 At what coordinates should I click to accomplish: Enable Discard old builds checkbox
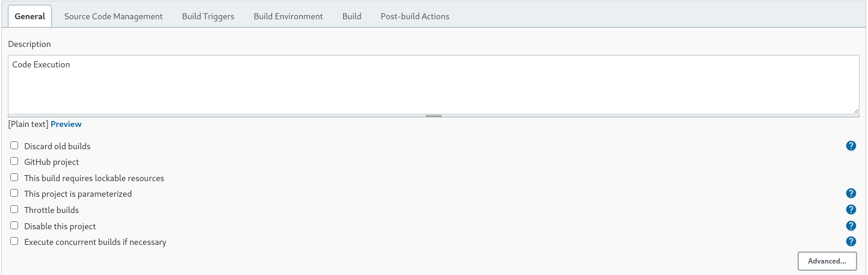pos(14,145)
